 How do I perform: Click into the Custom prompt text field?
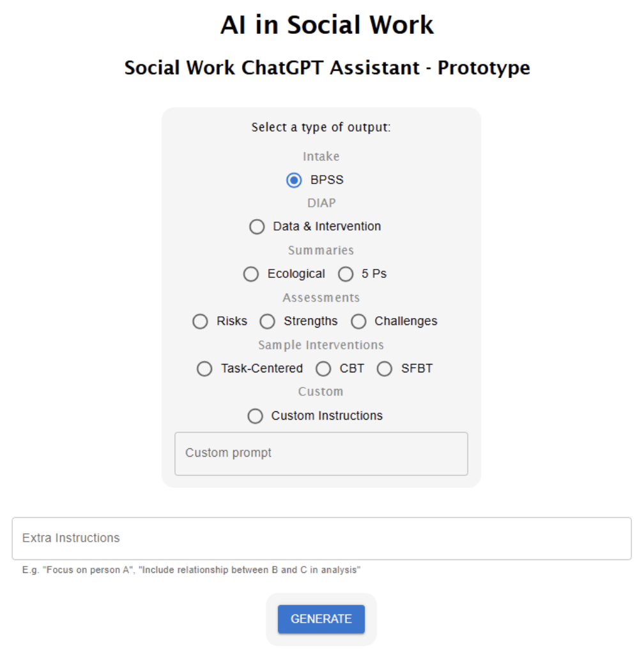tap(321, 453)
